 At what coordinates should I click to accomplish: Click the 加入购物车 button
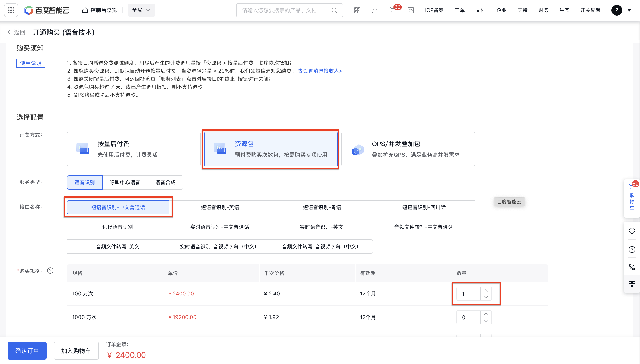pyautogui.click(x=76, y=350)
